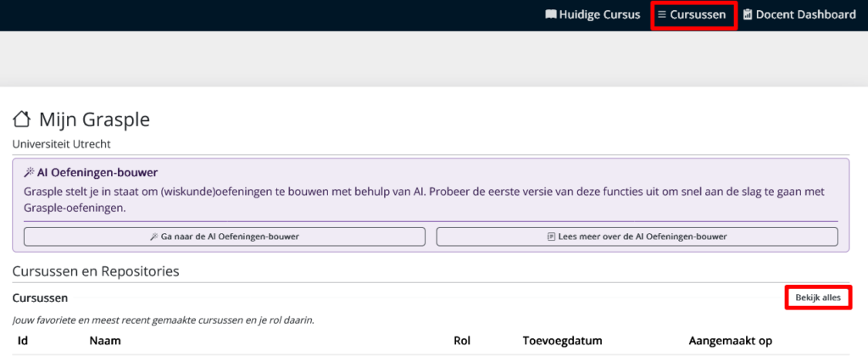
Task: Click the book icon beside Huidige Cursus
Action: 551,15
